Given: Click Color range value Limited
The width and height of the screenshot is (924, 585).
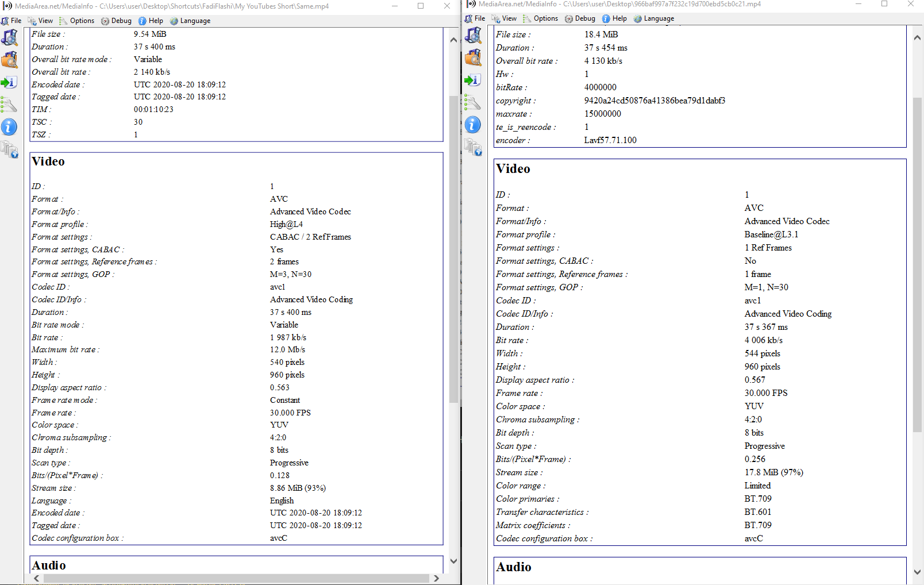Looking at the screenshot, I should 757,486.
